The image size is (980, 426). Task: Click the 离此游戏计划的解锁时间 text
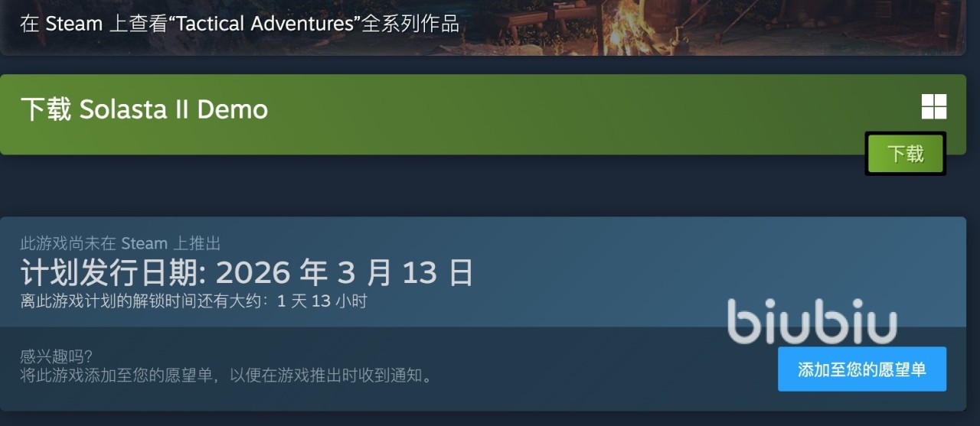click(105, 301)
